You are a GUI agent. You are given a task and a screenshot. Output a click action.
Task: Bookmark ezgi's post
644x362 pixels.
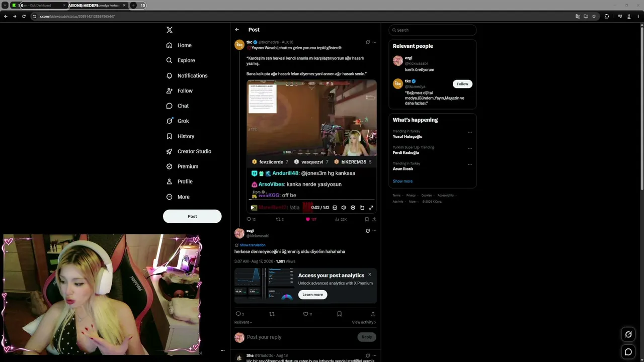point(339,314)
